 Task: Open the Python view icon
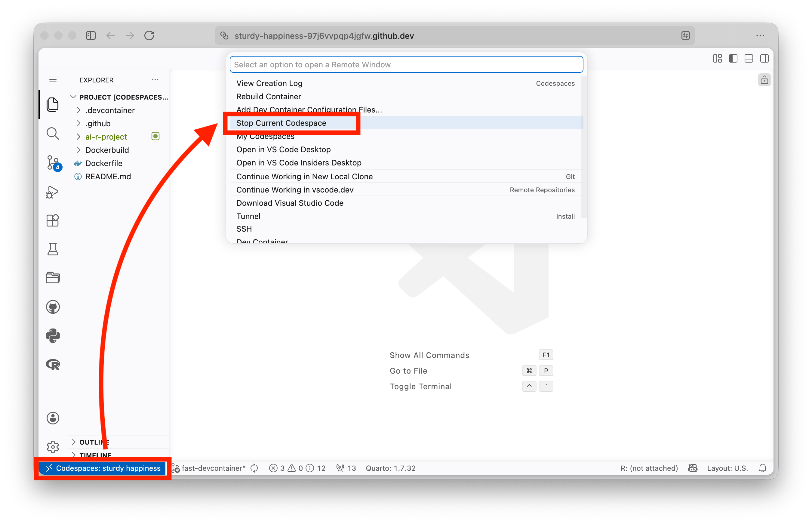pyautogui.click(x=53, y=335)
